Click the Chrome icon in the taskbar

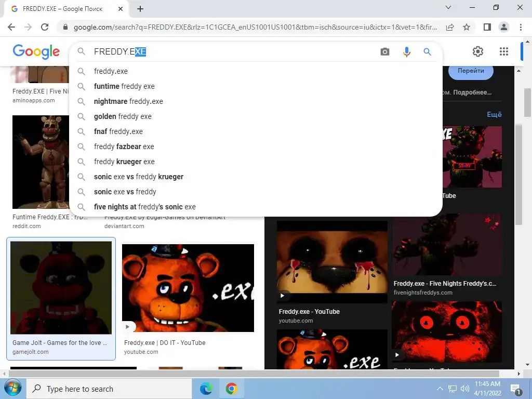[231, 389]
